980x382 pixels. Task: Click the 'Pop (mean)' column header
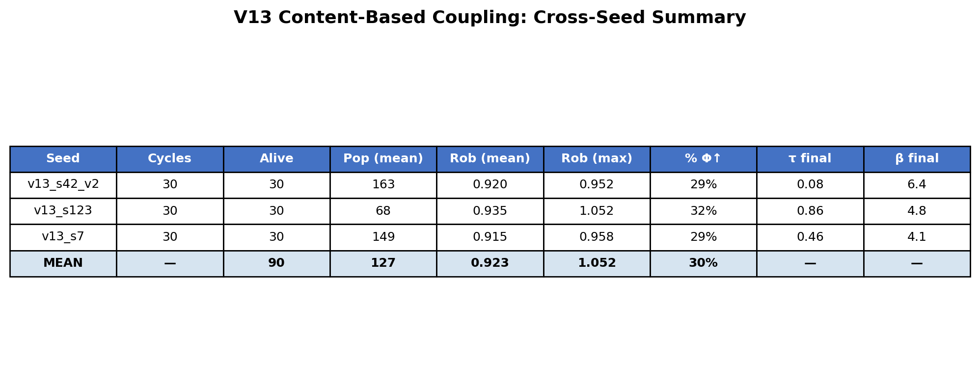tap(383, 159)
